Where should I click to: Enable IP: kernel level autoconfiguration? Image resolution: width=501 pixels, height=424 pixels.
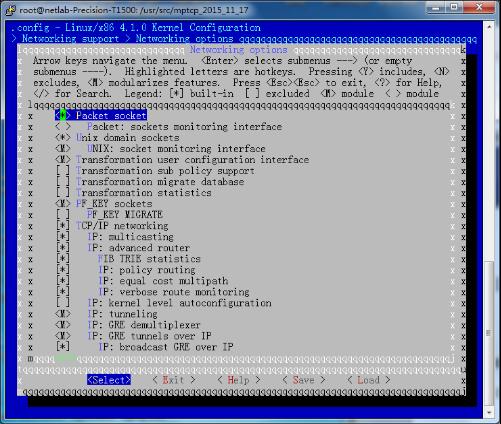click(x=63, y=303)
